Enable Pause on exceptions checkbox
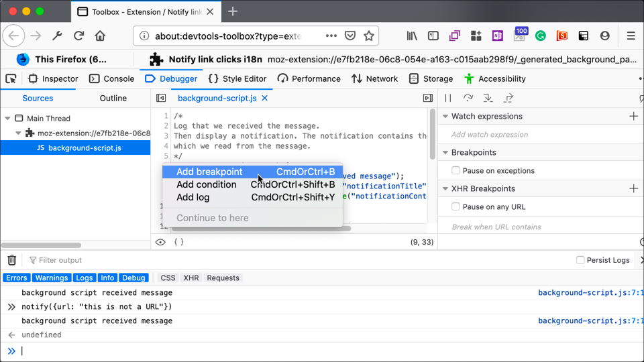The height and width of the screenshot is (362, 644). click(x=455, y=170)
